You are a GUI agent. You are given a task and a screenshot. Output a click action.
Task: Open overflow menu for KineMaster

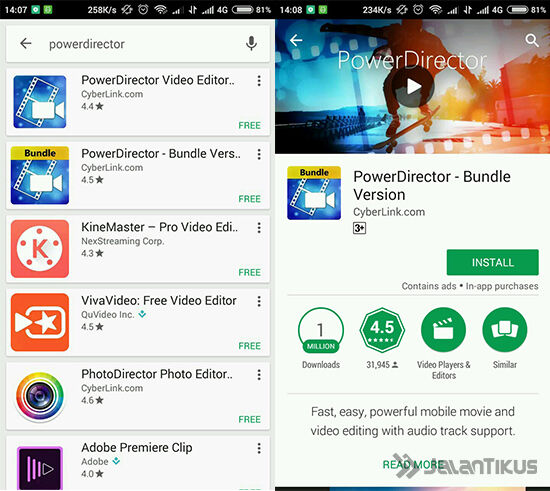(259, 228)
